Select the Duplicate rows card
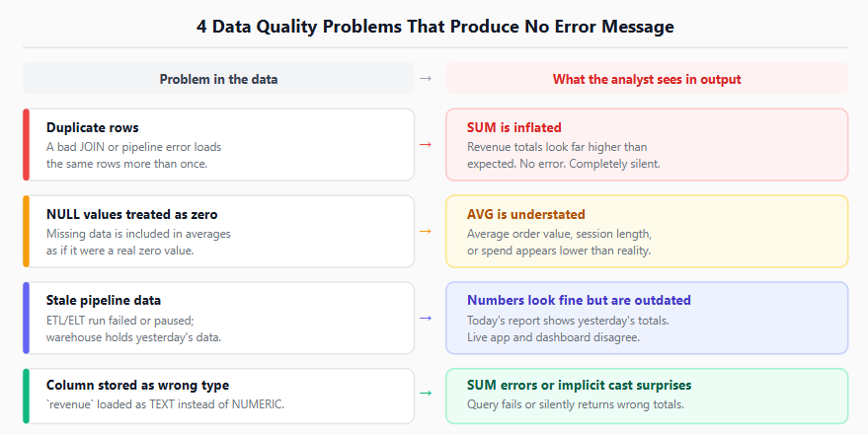 coord(218,145)
